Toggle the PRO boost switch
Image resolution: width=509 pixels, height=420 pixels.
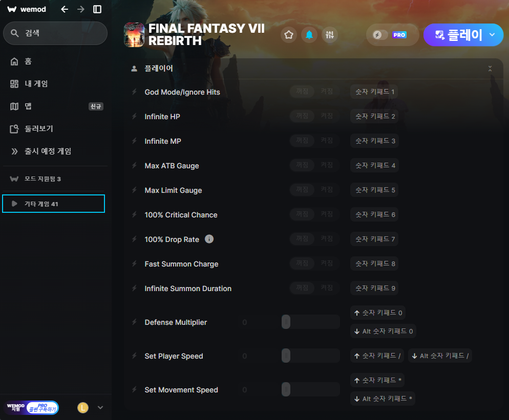tap(380, 35)
